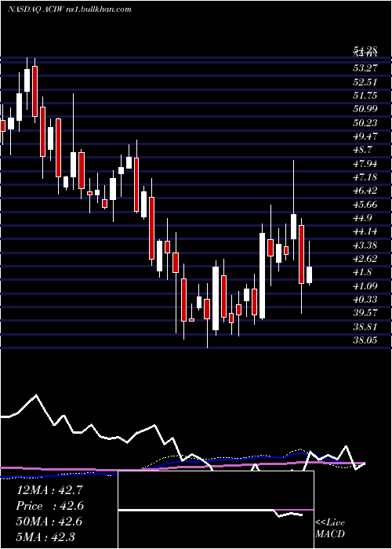Click the 38.05 price axis label

(366, 340)
